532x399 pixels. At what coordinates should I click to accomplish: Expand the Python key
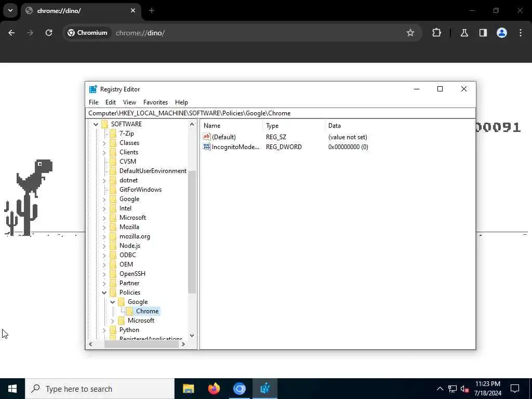(x=104, y=330)
